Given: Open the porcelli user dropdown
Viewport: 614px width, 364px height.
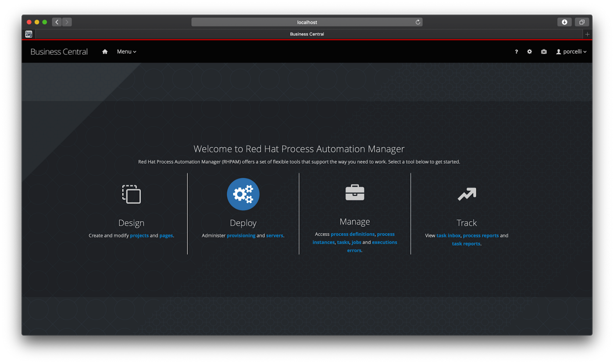Looking at the screenshot, I should [571, 52].
